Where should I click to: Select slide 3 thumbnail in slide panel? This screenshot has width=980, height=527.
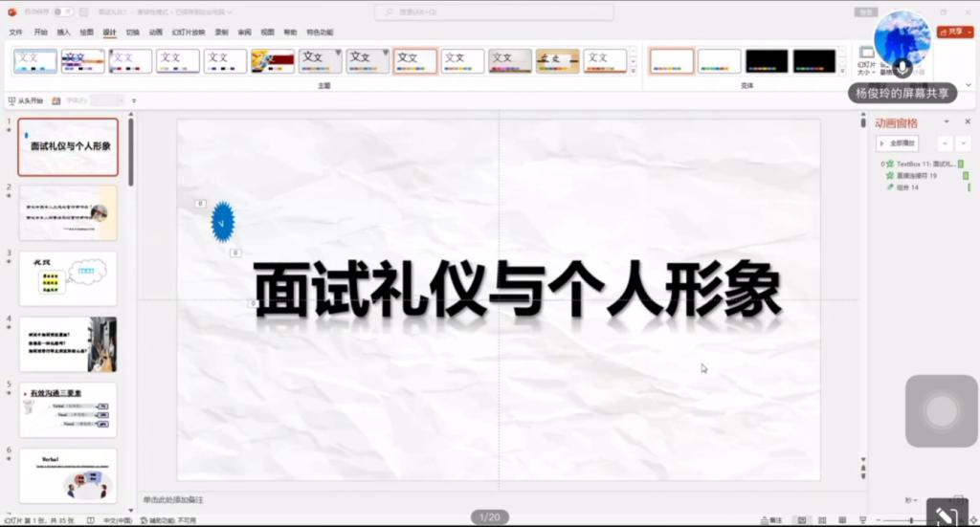click(68, 278)
